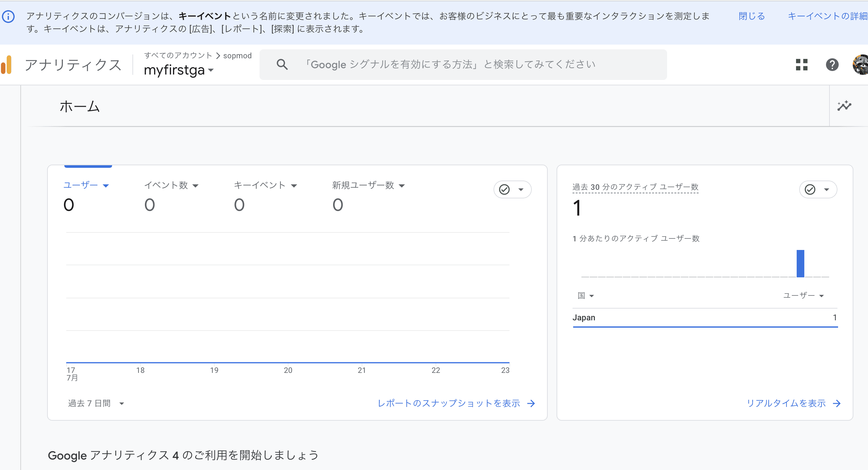Click the info icon in the banner
The image size is (868, 470).
coord(8,16)
